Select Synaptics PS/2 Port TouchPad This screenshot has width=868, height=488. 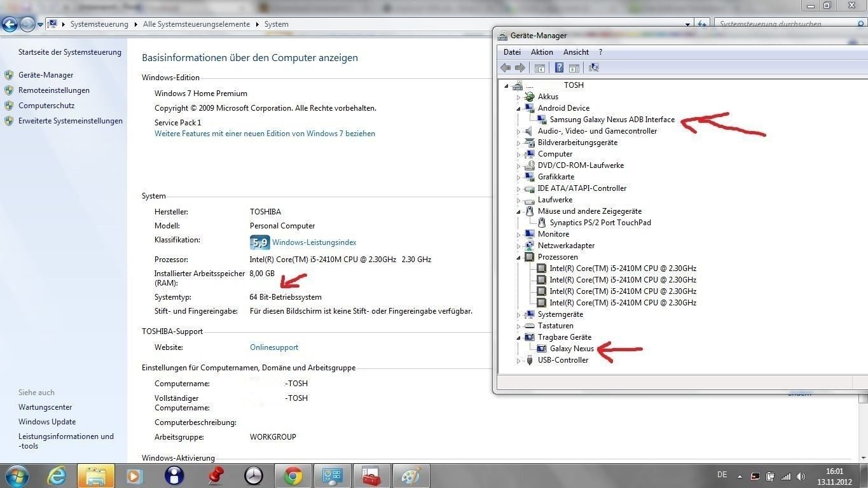(x=600, y=223)
